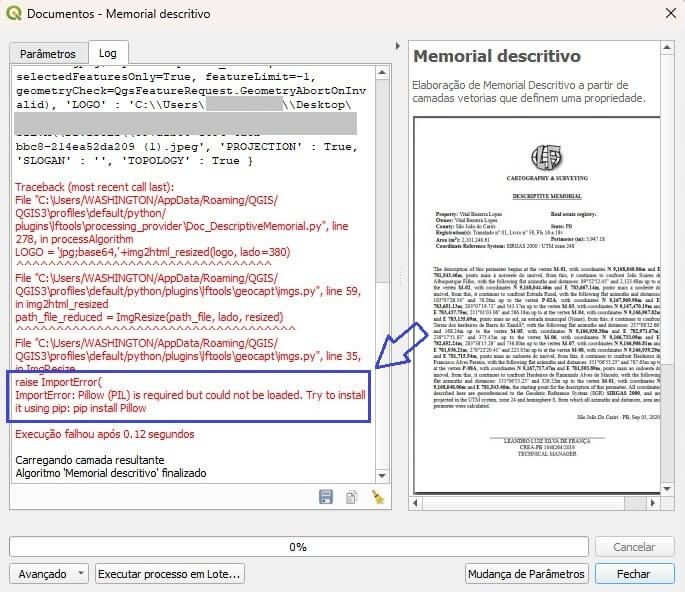Click the descriptive memorial document preview
Screen dimensions: 685x592
pyautogui.click(x=536, y=305)
